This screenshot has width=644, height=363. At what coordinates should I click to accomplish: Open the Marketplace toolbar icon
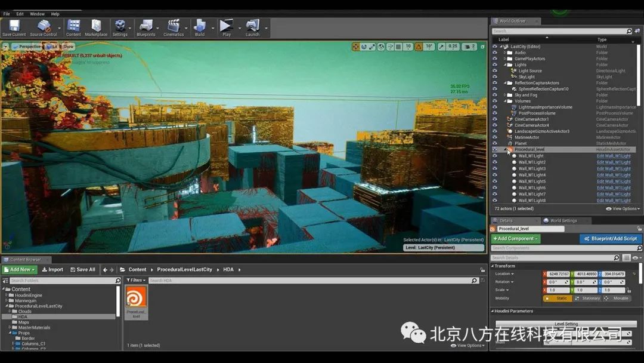pos(96,28)
